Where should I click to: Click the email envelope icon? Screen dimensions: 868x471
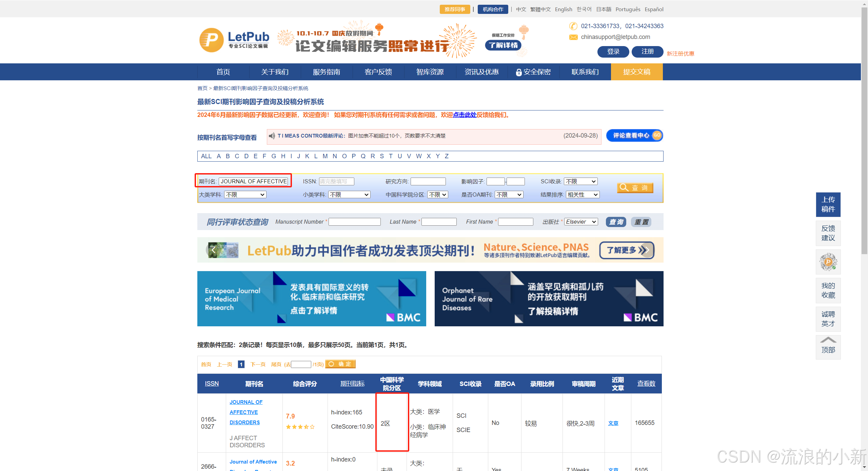point(573,37)
